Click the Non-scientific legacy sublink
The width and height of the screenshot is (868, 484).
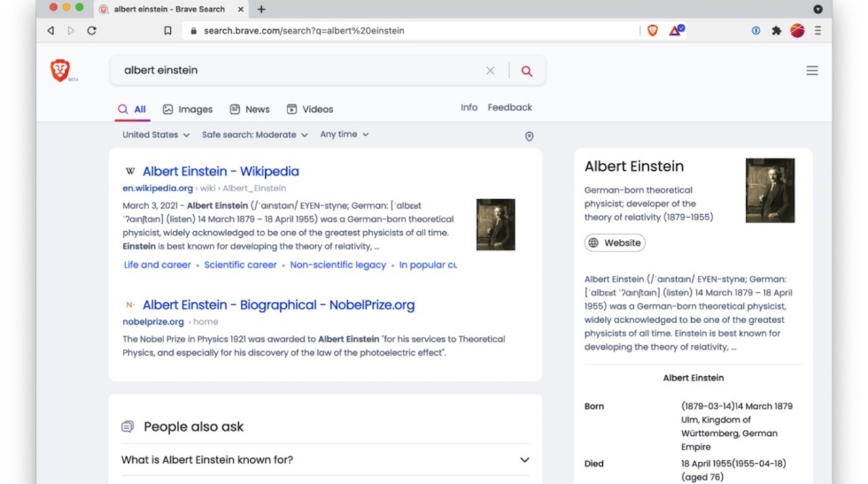(x=338, y=265)
